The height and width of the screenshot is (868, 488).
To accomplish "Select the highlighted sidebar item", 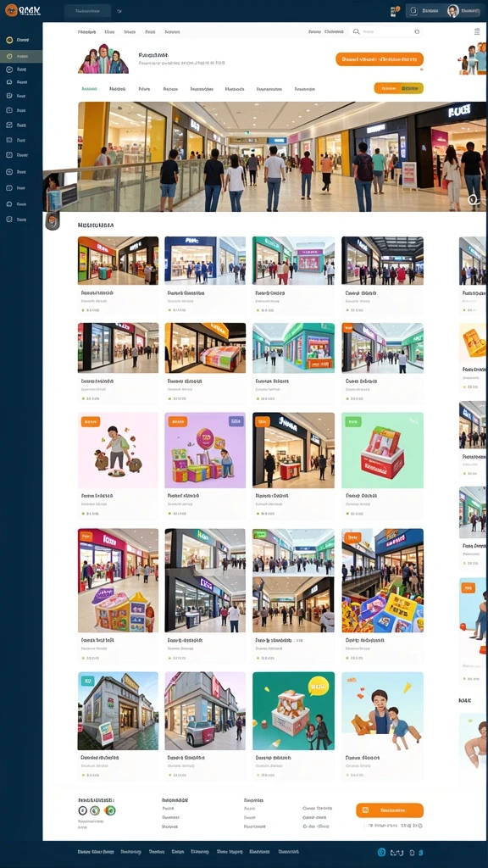I will [x=21, y=56].
